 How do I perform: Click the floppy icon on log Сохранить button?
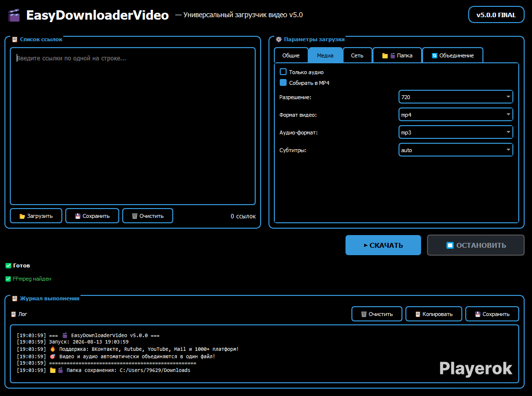coord(478,314)
